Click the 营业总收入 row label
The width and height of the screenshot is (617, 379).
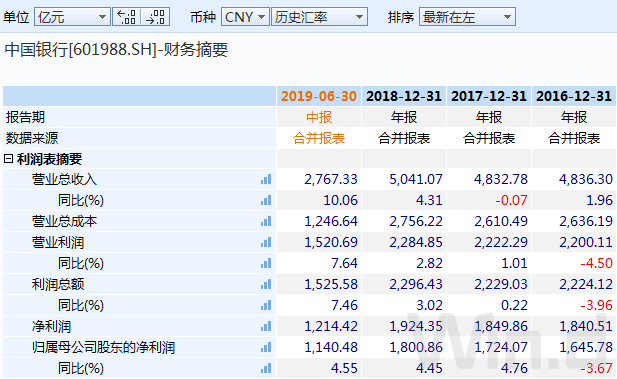click(x=64, y=179)
